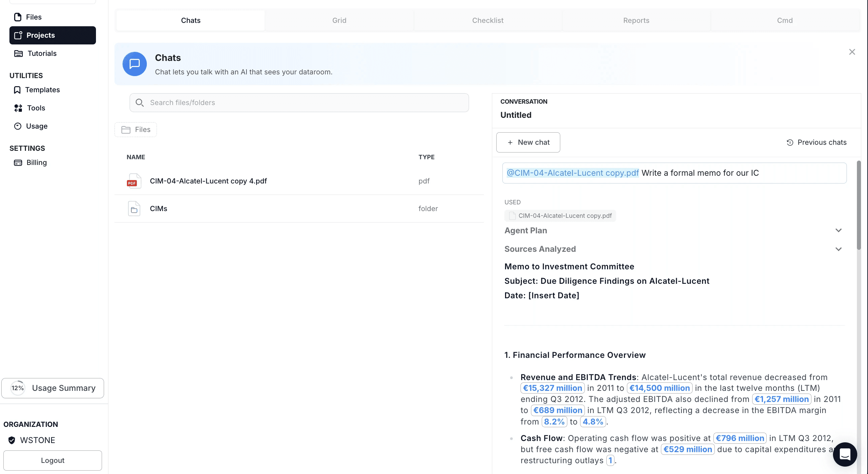Screen dimensions: 868x474
Task: Click the 12% usage progress ring
Action: point(18,388)
